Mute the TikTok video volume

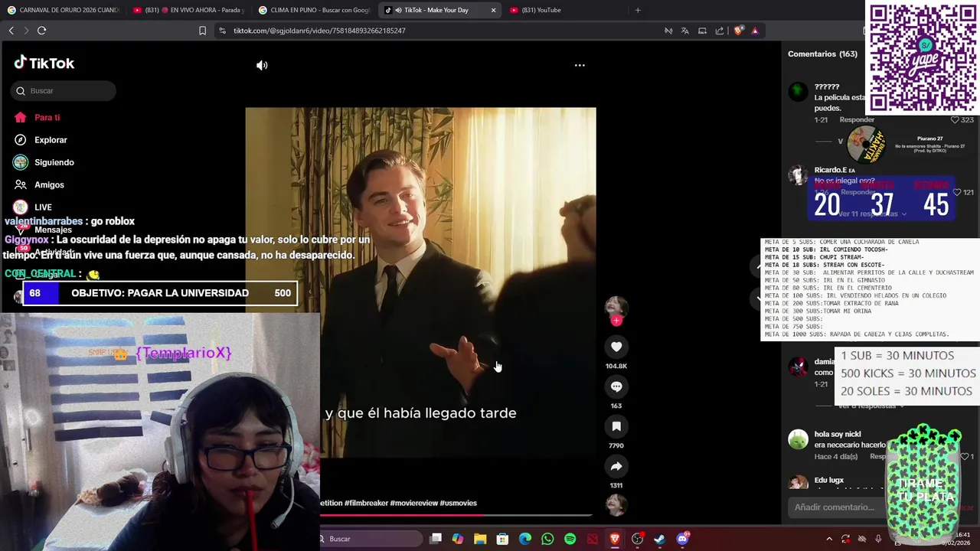coord(262,66)
